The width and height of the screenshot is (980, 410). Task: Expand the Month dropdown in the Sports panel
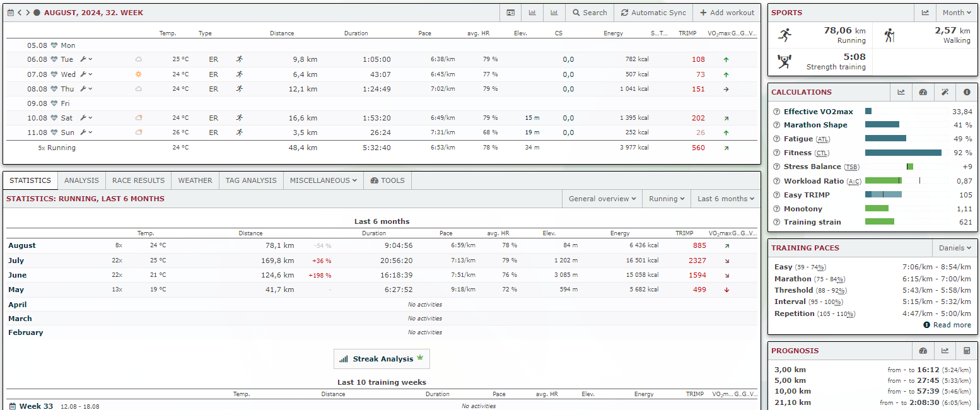tap(957, 13)
